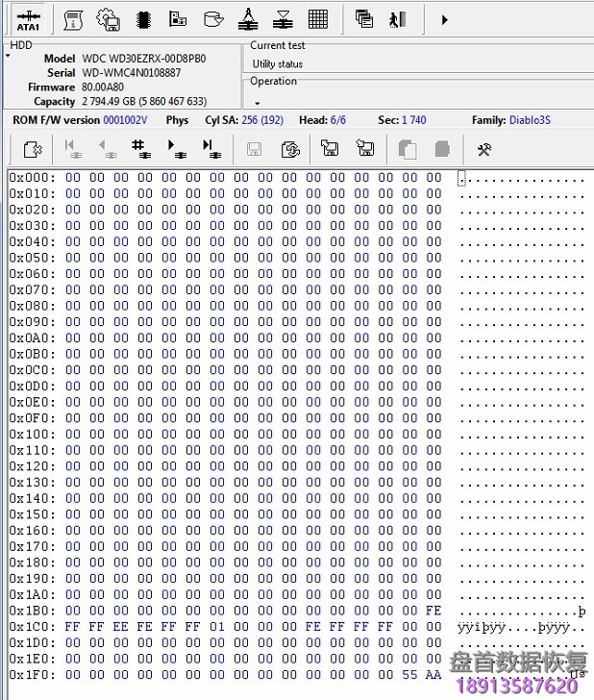Open the hammer-and-wrench tools icon
The height and width of the screenshot is (700, 594).
point(484,150)
